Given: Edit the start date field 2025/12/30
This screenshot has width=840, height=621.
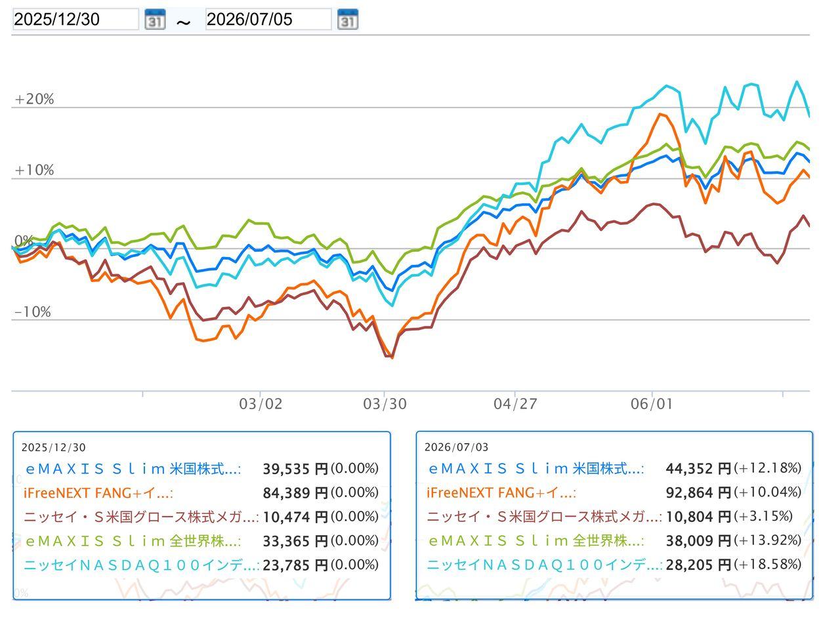Looking at the screenshot, I should (x=75, y=20).
